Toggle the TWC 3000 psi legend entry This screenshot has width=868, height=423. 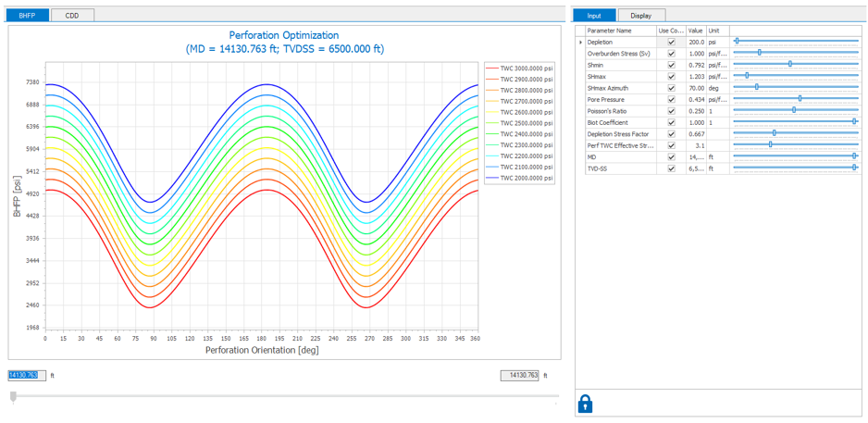coord(527,68)
